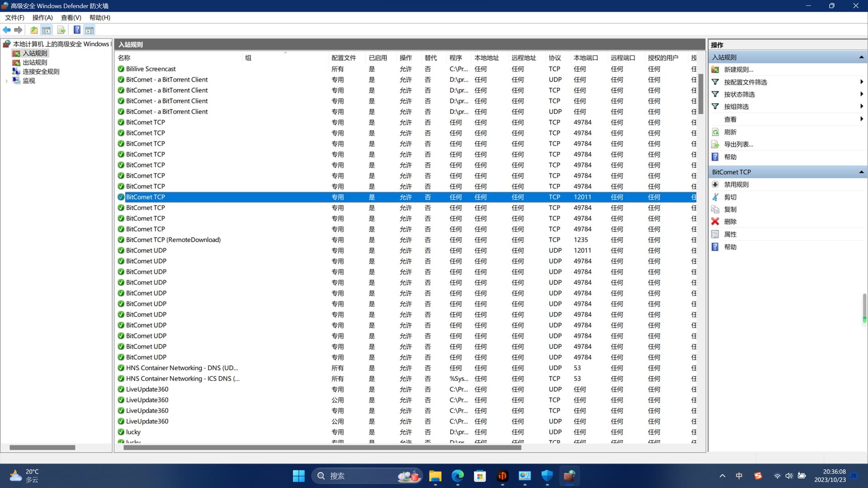The image size is (868, 488).
Task: Collapse the 入站规则 actions section
Action: [x=861, y=57]
